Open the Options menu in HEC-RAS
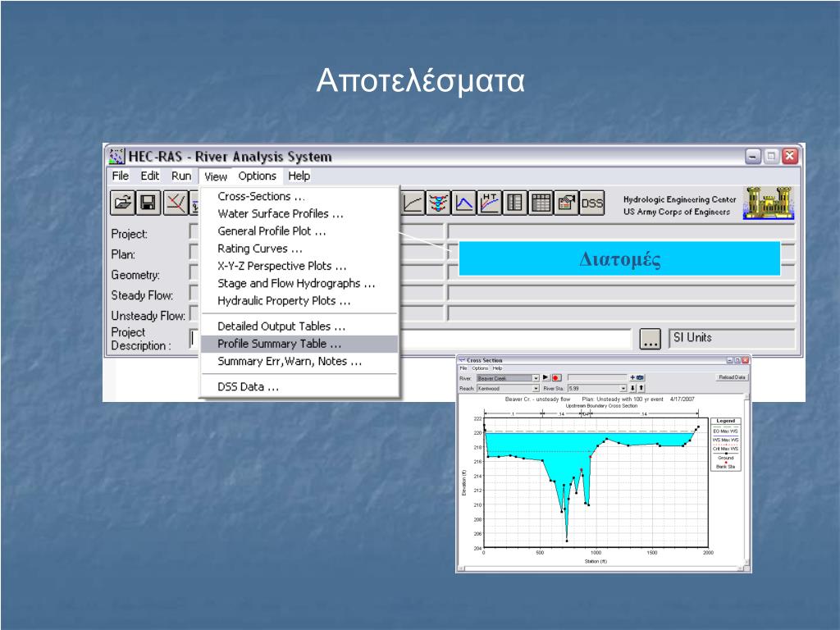 pyautogui.click(x=257, y=176)
